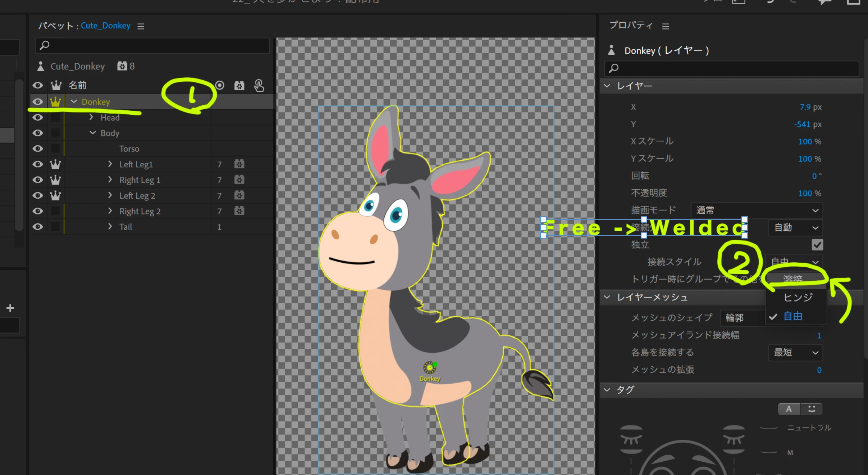
Task: Toggle visibility of Tail layer
Action: pyautogui.click(x=38, y=227)
